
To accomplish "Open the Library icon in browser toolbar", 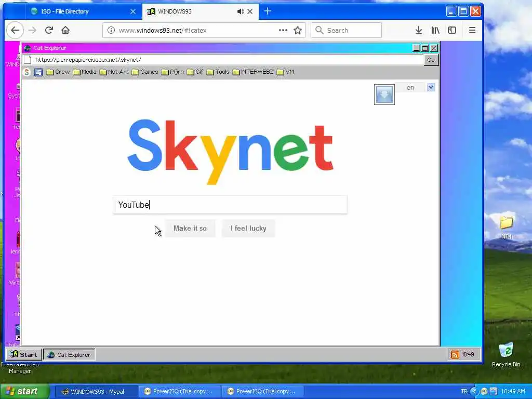I will point(435,30).
